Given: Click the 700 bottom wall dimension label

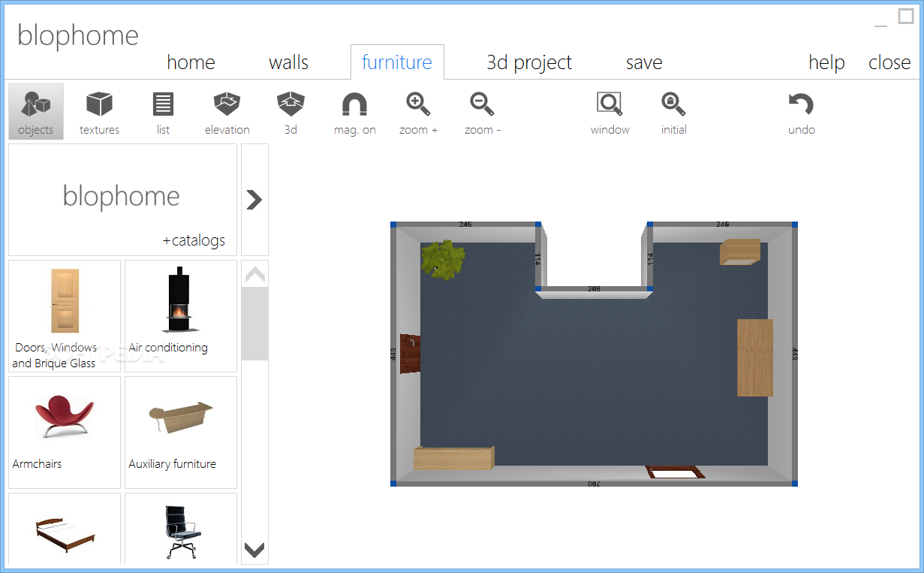Looking at the screenshot, I should tap(593, 484).
